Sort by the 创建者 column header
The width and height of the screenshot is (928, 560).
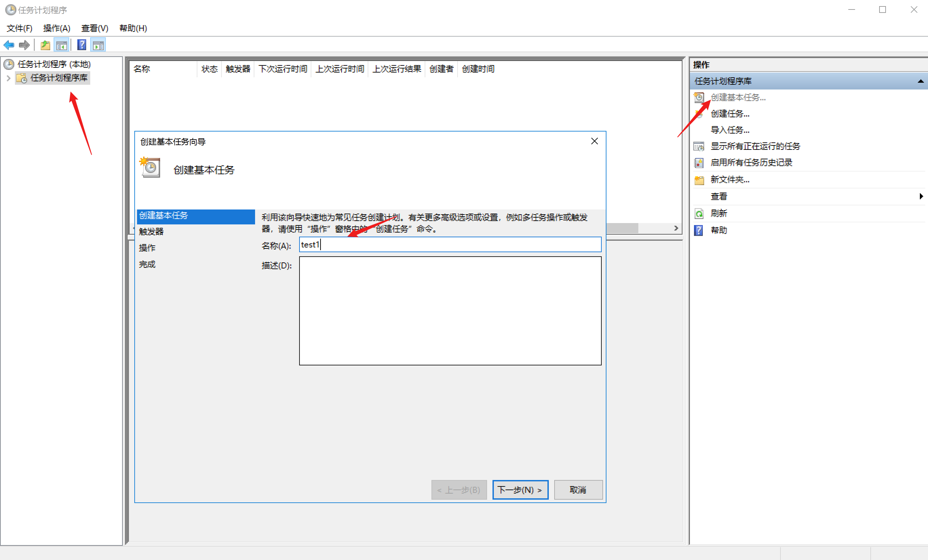(x=441, y=69)
